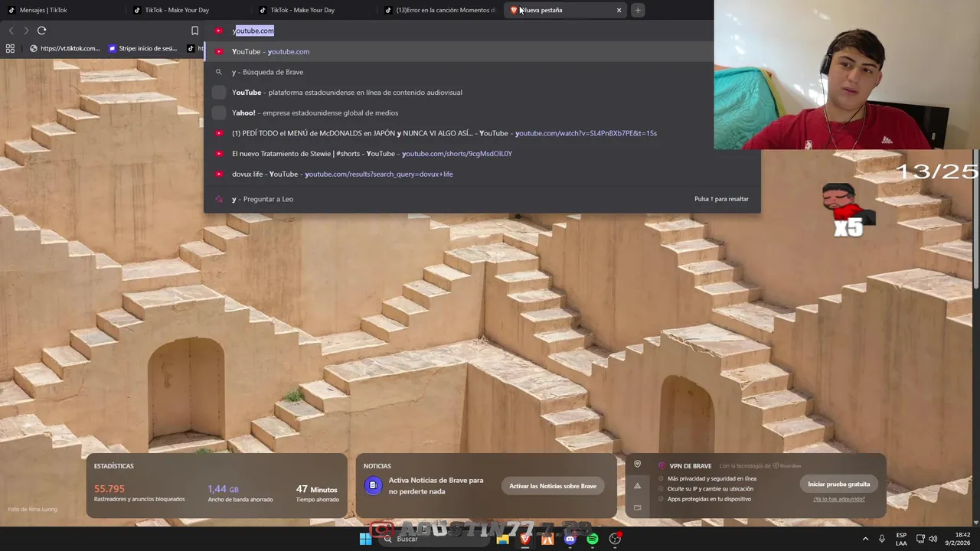
Task: Click the search magnifier icon for Brave search suggestion
Action: tap(219, 72)
